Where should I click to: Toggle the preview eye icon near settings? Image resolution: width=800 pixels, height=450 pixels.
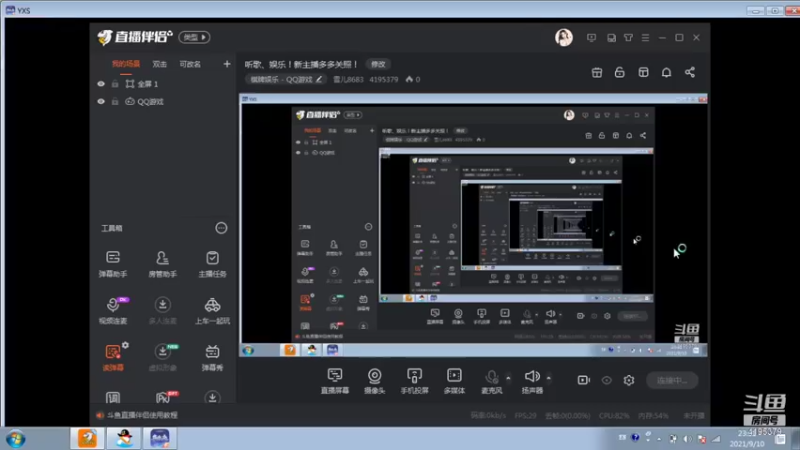pos(606,380)
